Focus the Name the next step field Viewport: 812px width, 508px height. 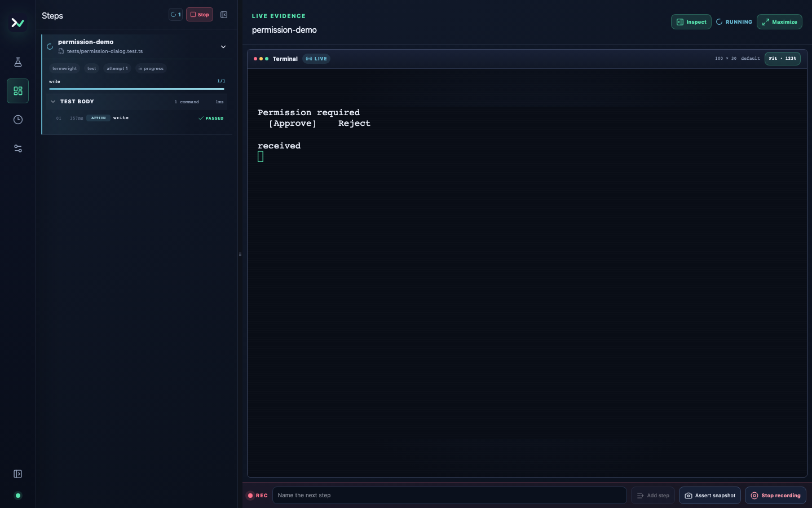click(x=449, y=496)
